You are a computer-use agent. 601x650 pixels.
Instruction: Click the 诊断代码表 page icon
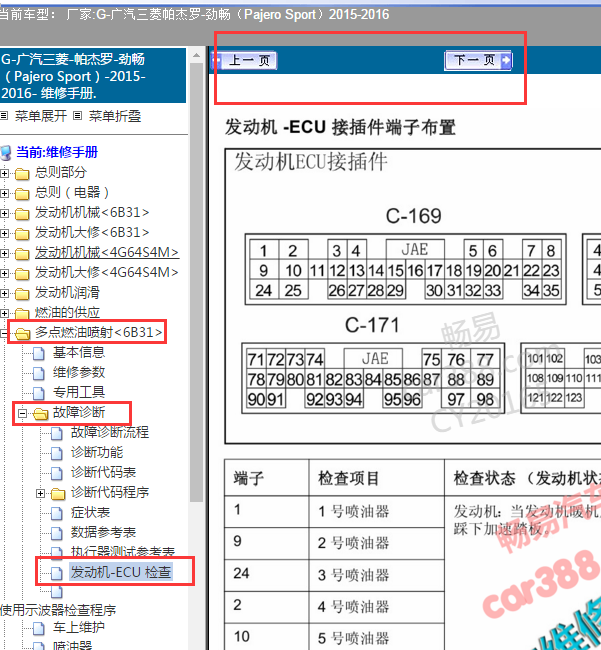point(57,473)
